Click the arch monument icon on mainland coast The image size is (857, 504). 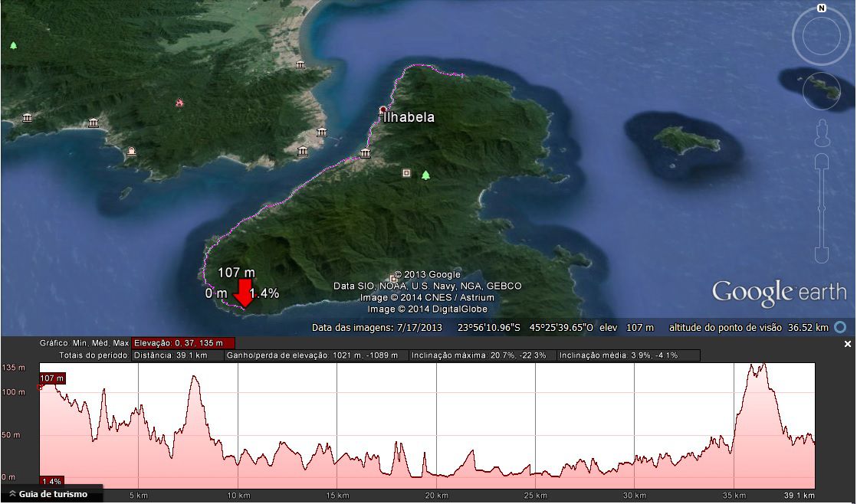click(132, 151)
